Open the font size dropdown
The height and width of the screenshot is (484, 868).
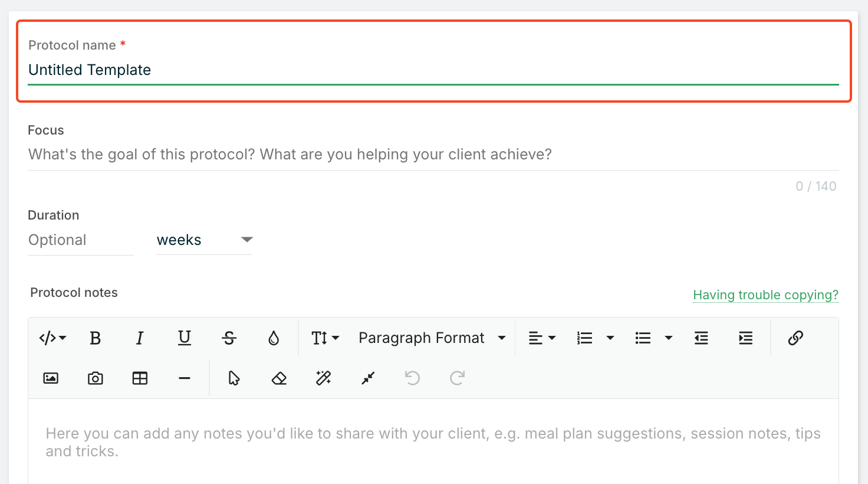pyautogui.click(x=325, y=338)
